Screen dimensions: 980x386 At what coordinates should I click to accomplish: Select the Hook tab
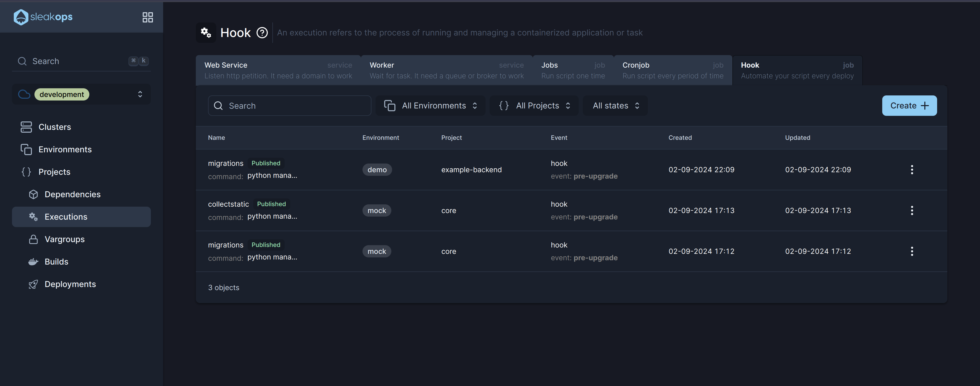[797, 70]
